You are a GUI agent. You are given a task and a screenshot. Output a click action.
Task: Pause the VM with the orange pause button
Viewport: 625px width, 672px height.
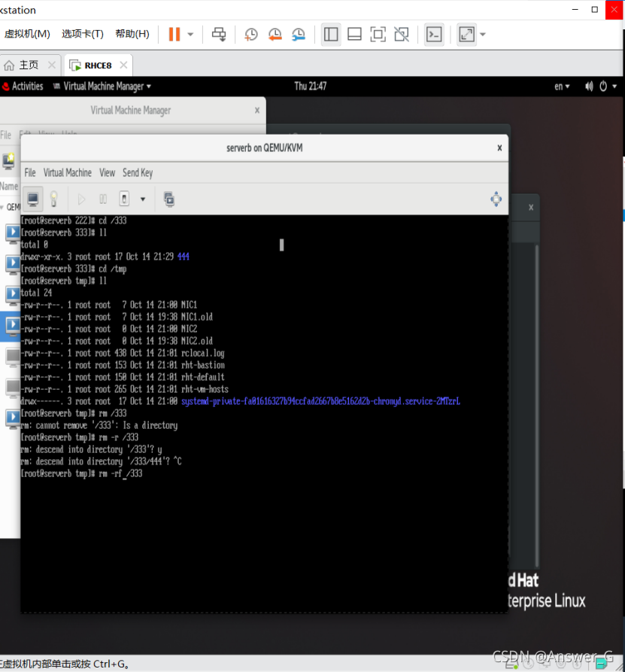[x=174, y=35]
